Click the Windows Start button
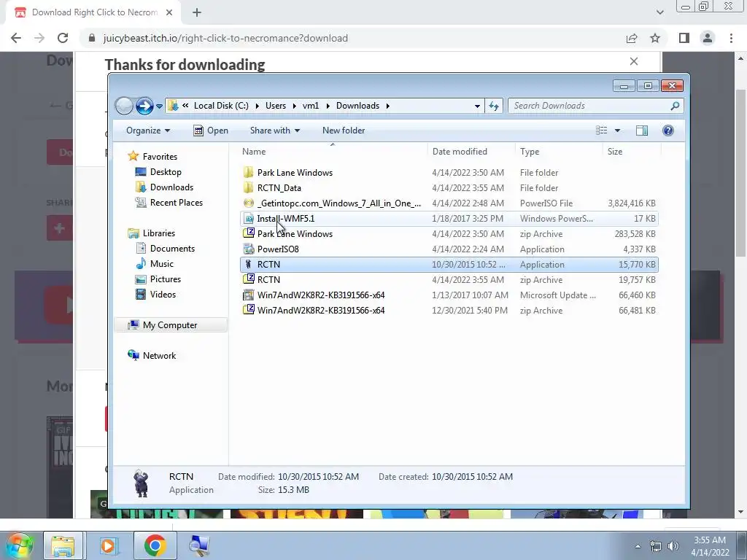747x560 pixels. [20, 545]
